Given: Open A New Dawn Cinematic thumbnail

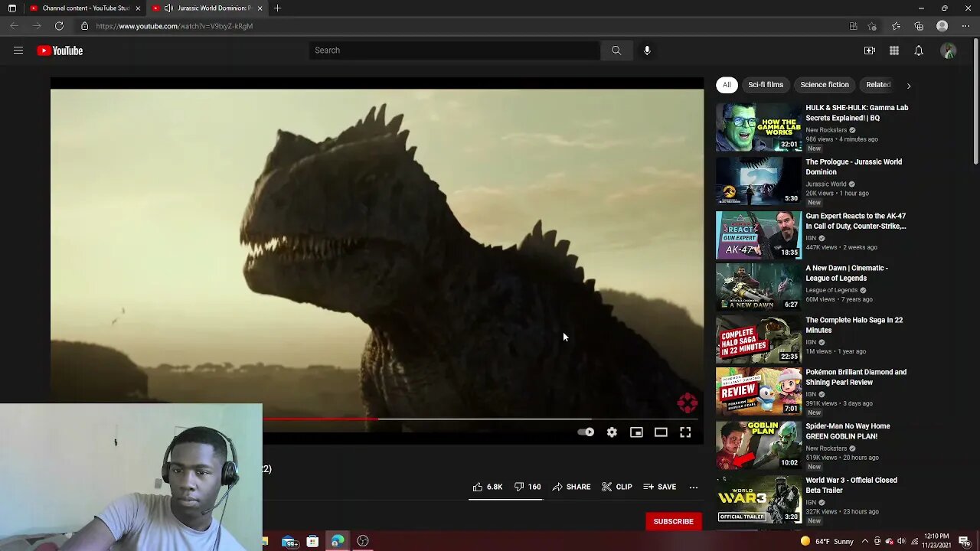Looking at the screenshot, I should tap(759, 287).
